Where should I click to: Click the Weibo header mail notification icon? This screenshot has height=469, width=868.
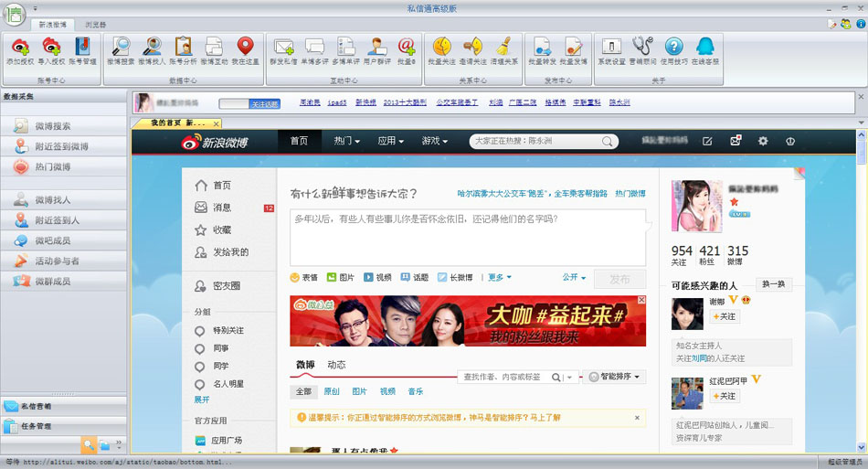pyautogui.click(x=736, y=141)
